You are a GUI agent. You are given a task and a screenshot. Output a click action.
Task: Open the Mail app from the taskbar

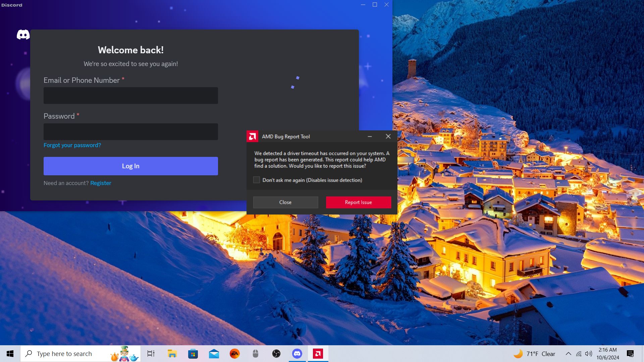point(214,354)
